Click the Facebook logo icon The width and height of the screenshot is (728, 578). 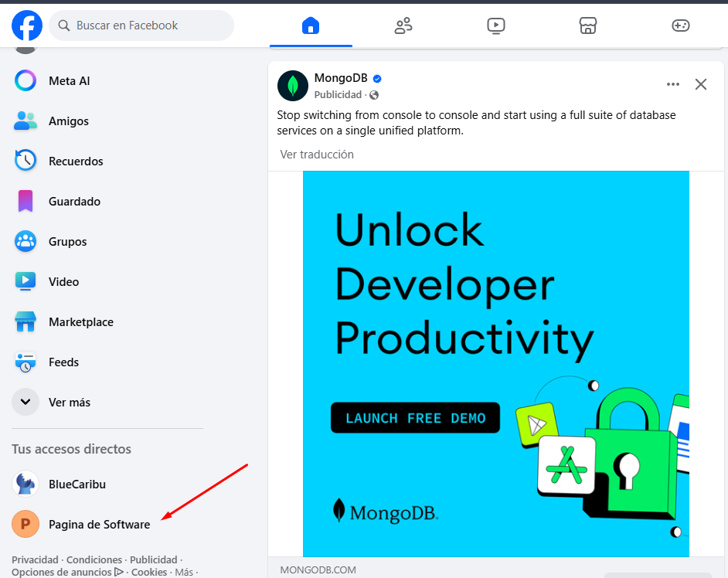pos(27,25)
